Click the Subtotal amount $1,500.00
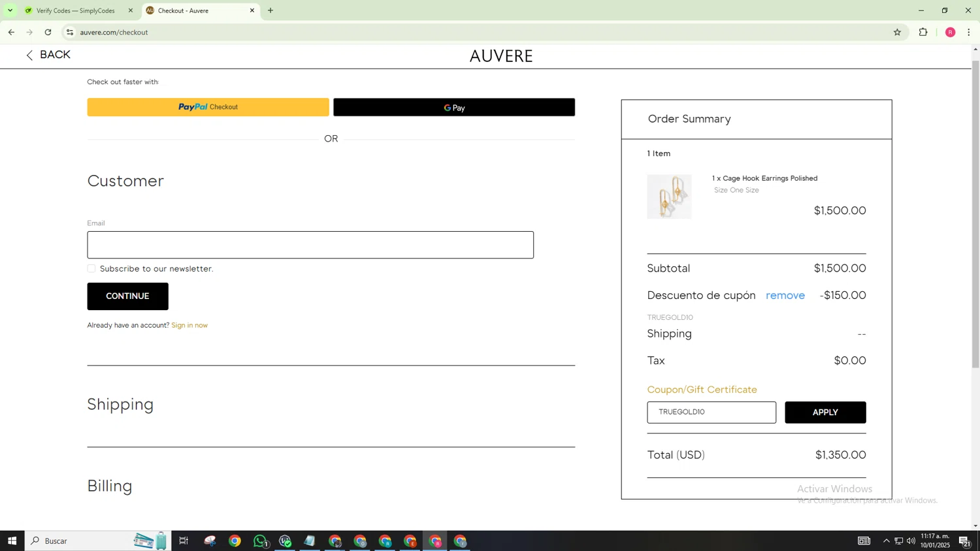The height and width of the screenshot is (551, 980). point(840,268)
